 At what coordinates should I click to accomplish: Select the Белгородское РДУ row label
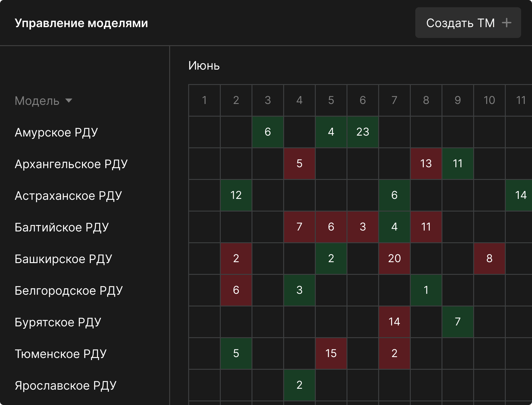coord(69,290)
